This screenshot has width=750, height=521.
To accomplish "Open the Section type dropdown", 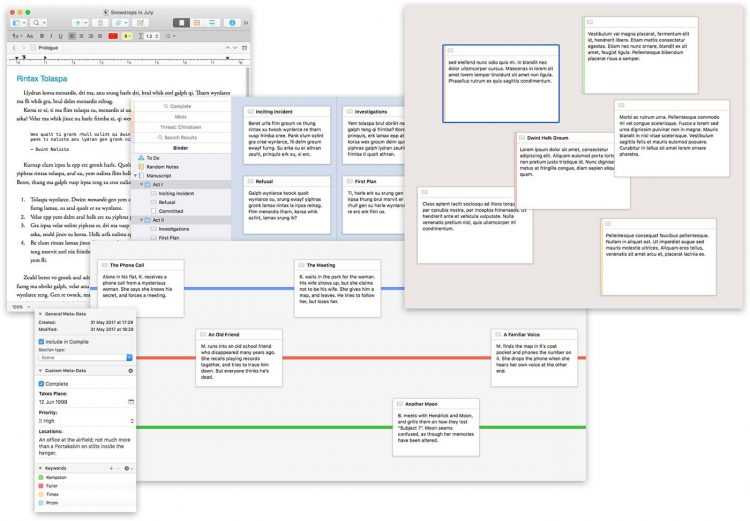I will (86, 357).
